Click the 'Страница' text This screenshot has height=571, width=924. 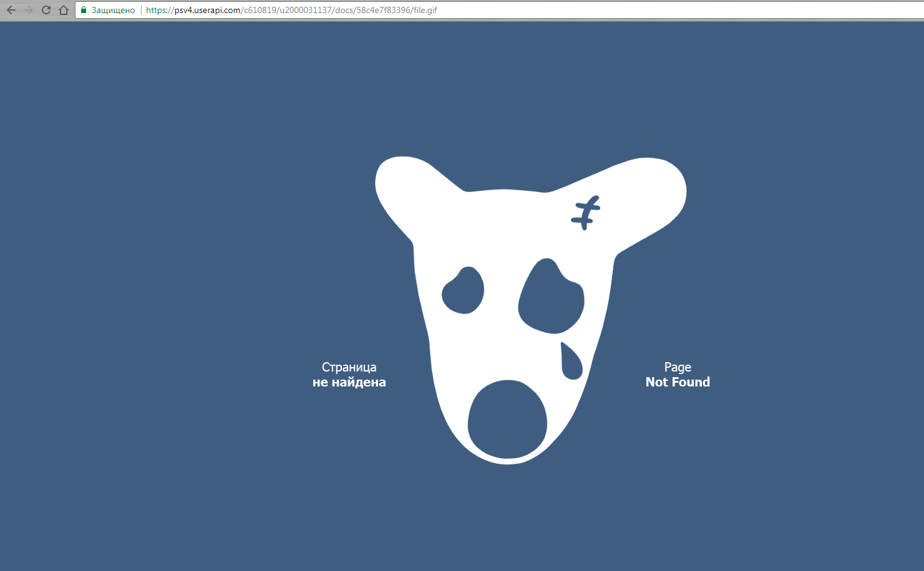tap(349, 367)
